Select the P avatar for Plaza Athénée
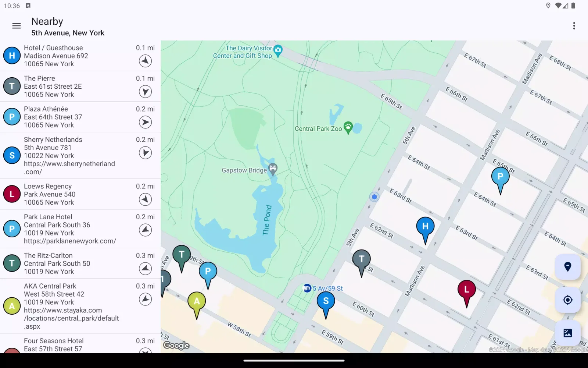 pyautogui.click(x=12, y=117)
